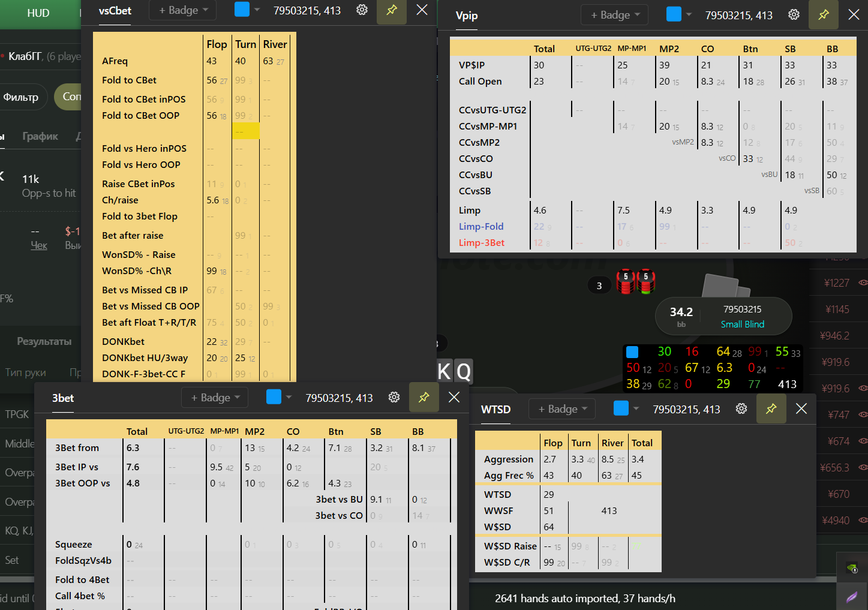Image resolution: width=868 pixels, height=610 pixels.
Task: Click blue color swatch in 3bet header
Action: pyautogui.click(x=274, y=396)
